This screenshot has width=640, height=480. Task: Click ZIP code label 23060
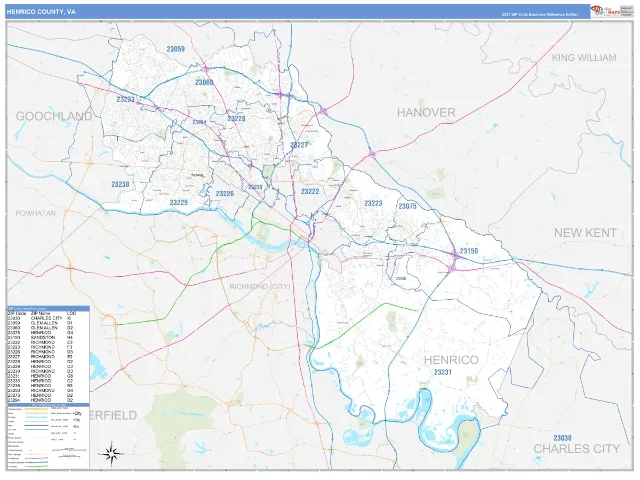pos(204,82)
